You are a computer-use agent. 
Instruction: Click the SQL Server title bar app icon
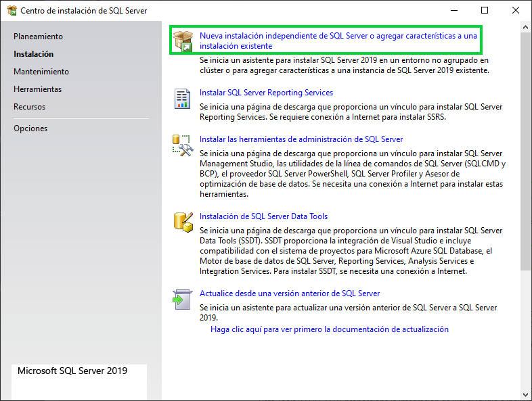[x=12, y=11]
